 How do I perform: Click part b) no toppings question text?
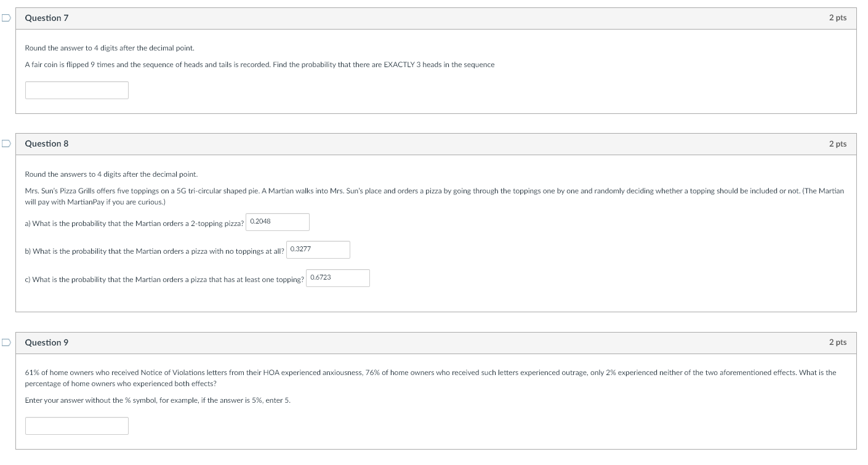[x=155, y=251]
